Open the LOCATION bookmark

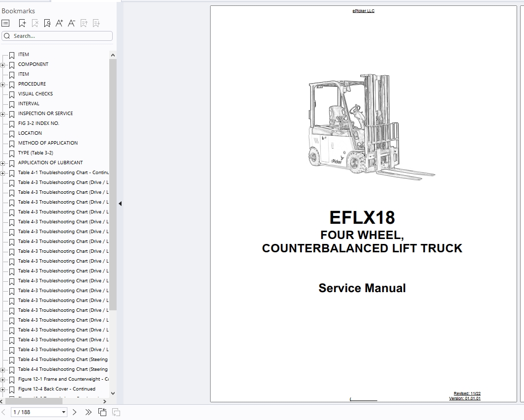point(30,133)
